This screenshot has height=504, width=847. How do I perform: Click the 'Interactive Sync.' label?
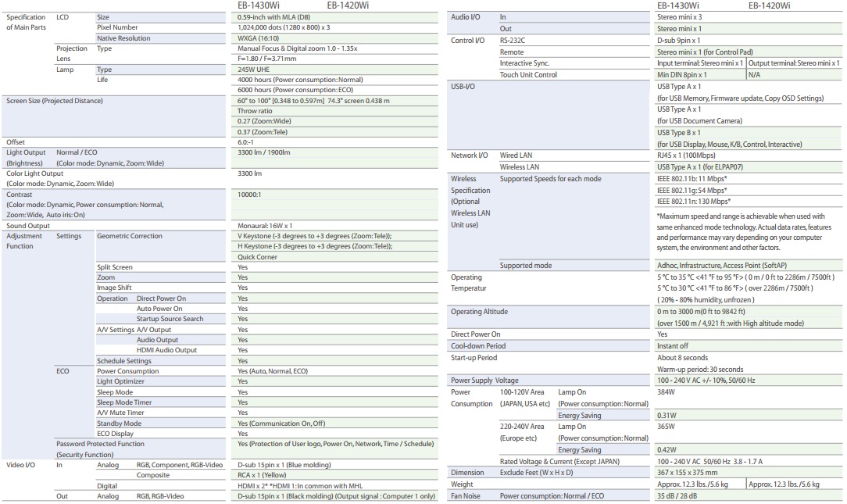(x=524, y=64)
